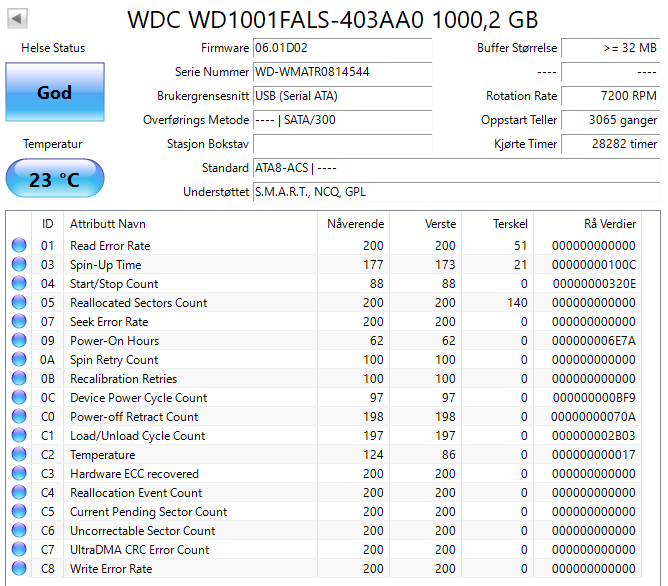668x586 pixels.
Task: Select the status orb for Current Pending Sector Count
Action: (x=19, y=512)
